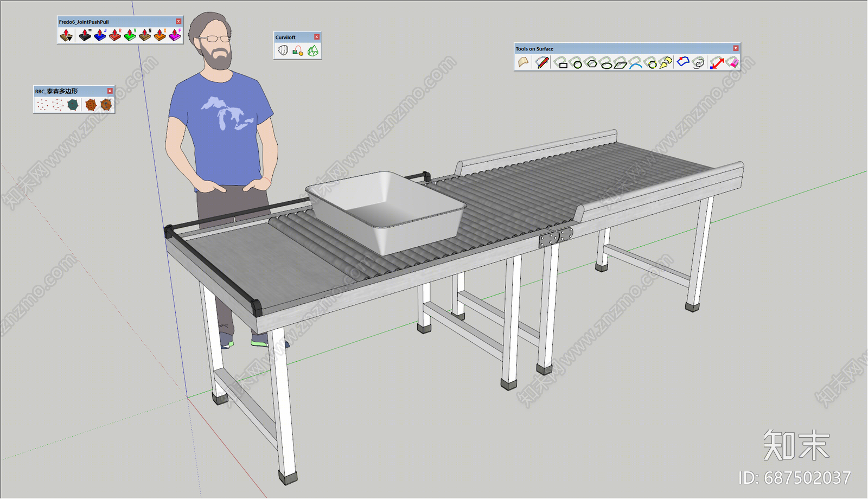Select the Circle 3 points on Surface tool
Screen dimensions: 868x499
click(650, 63)
